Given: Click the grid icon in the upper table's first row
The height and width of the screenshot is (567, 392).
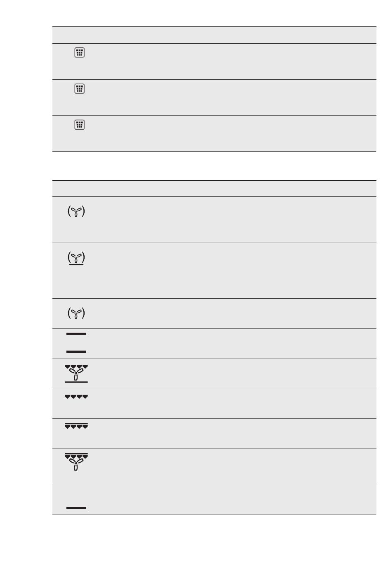Looking at the screenshot, I should tap(80, 53).
